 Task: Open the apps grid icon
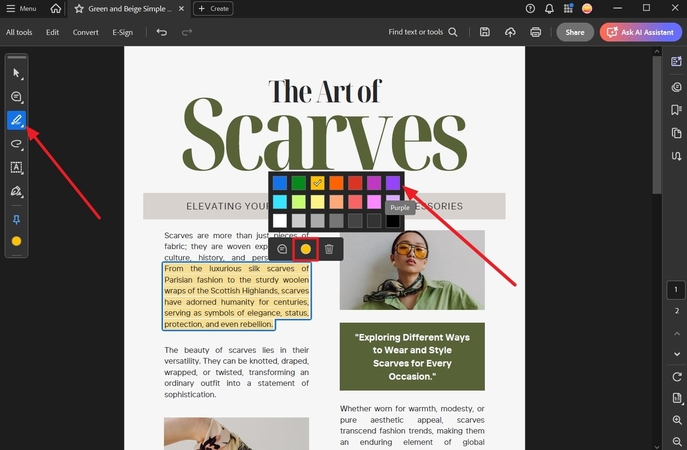(x=568, y=8)
